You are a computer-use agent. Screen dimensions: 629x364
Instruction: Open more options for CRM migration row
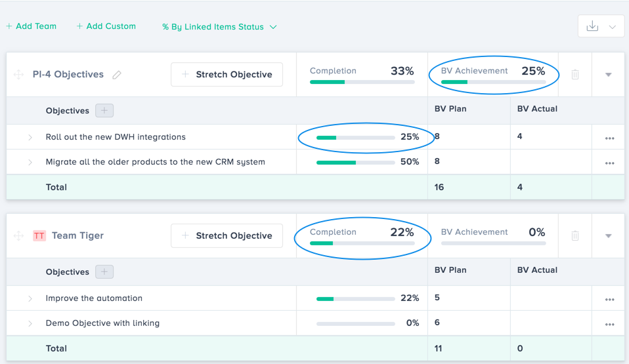click(610, 163)
